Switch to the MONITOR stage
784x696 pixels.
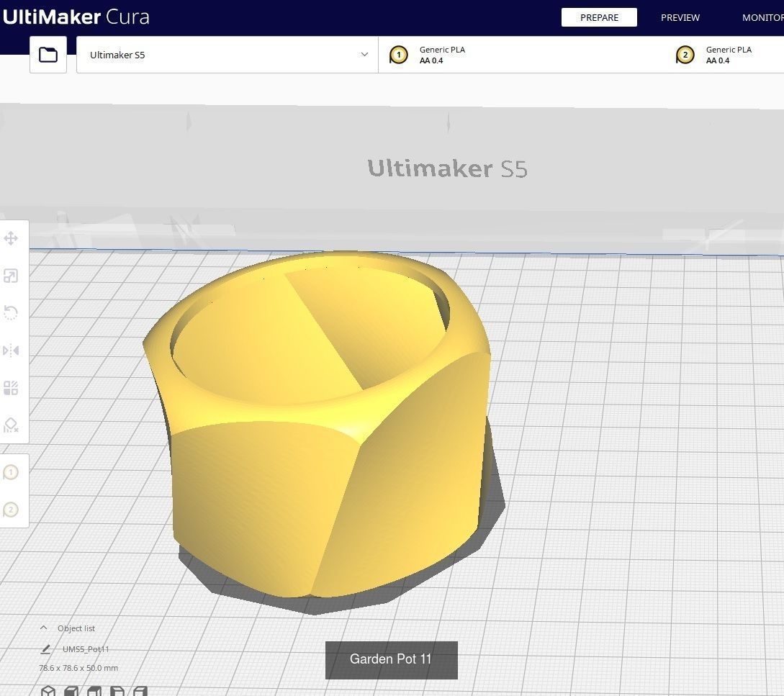tap(763, 17)
